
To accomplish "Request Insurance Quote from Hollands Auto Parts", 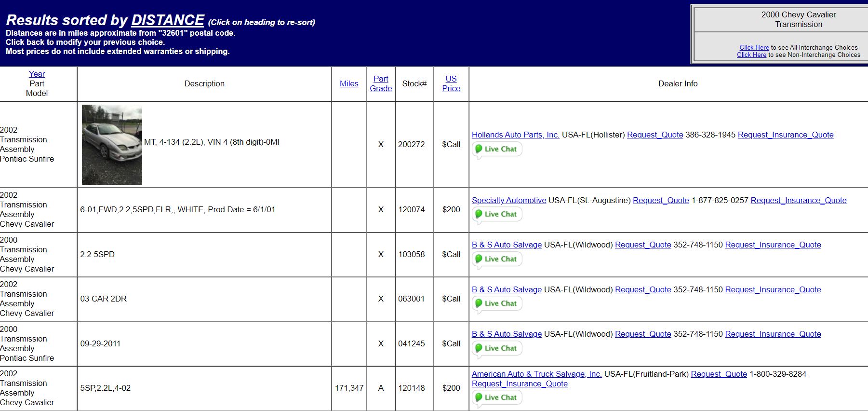I will click(x=786, y=135).
